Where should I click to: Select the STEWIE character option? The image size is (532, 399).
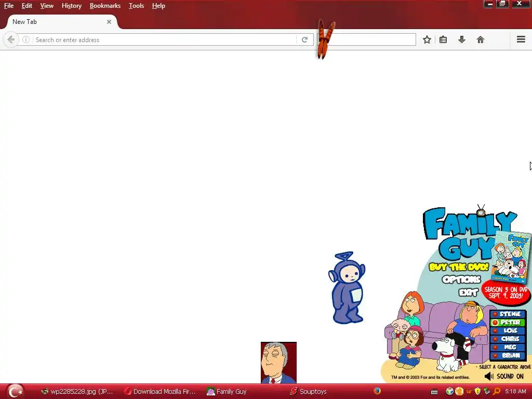(508, 314)
